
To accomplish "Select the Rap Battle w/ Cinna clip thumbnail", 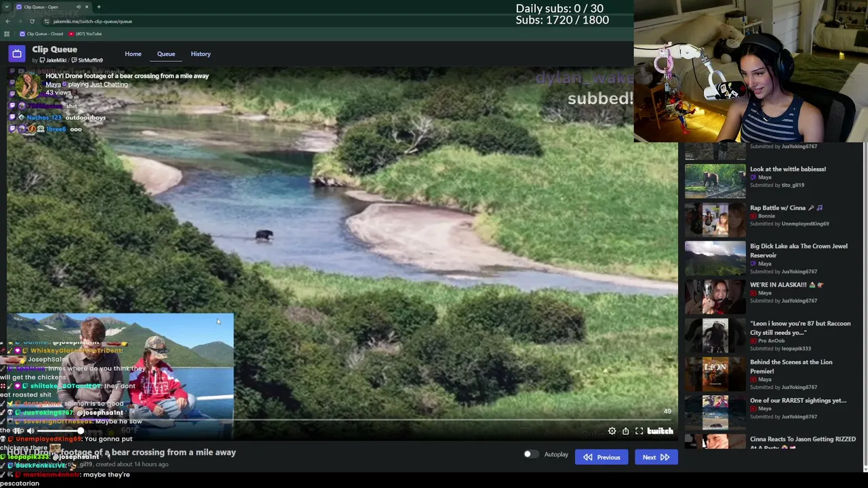I will click(x=715, y=220).
